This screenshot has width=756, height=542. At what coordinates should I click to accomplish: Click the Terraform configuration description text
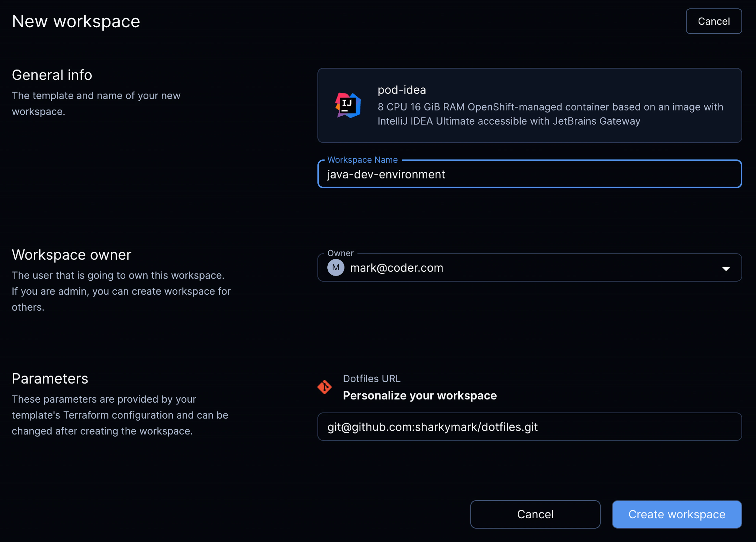tap(120, 415)
